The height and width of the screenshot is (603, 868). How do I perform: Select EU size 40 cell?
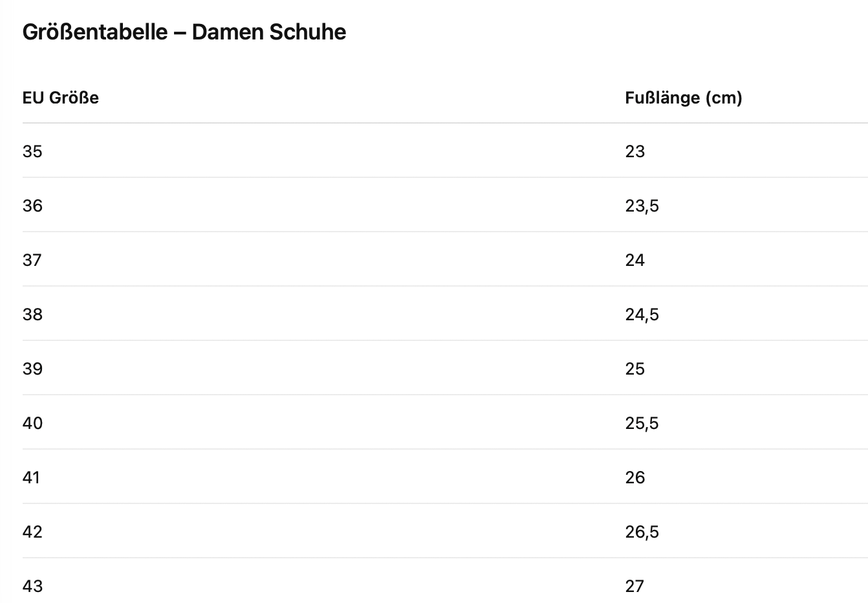point(32,423)
